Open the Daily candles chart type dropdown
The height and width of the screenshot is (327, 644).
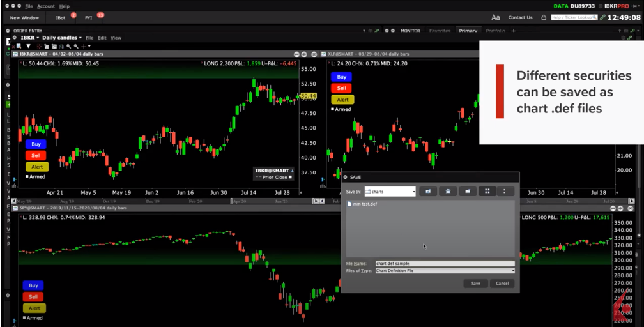pyautogui.click(x=61, y=38)
